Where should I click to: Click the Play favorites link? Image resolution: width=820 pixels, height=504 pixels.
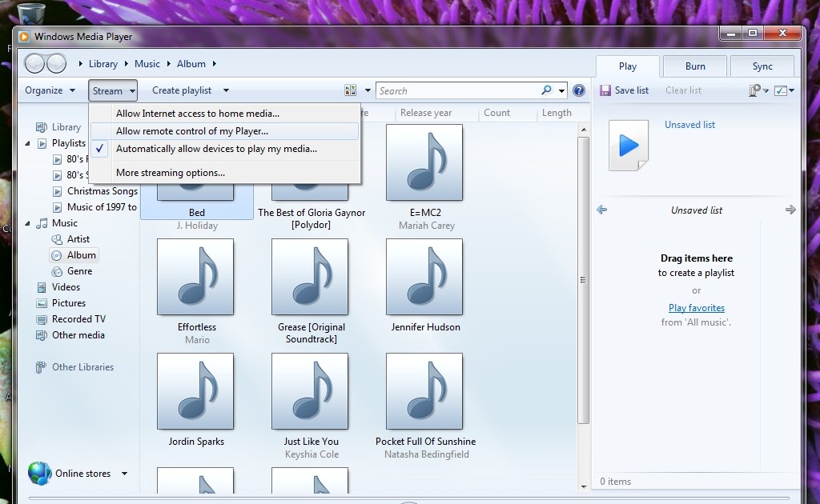(x=697, y=308)
